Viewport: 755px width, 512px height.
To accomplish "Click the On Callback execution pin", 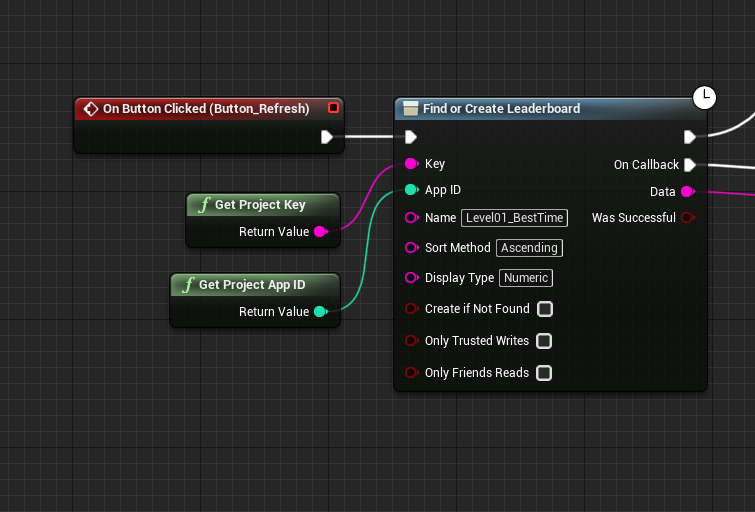I will pyautogui.click(x=689, y=165).
